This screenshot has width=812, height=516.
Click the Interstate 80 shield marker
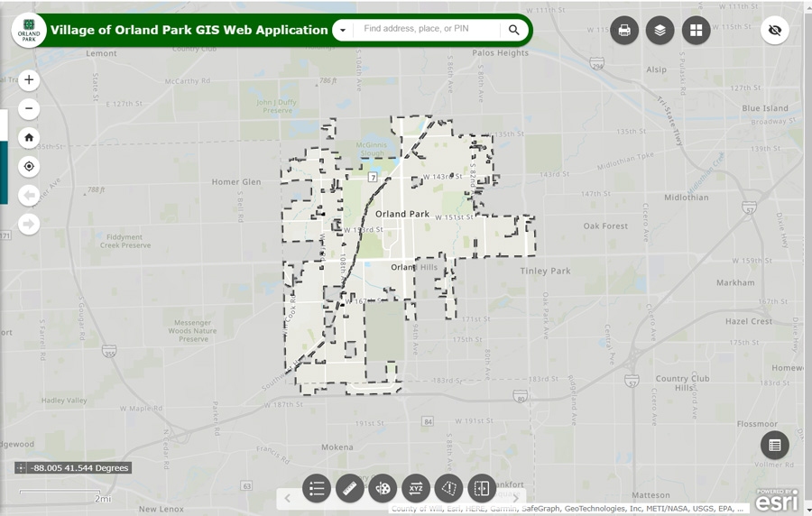[x=520, y=397]
